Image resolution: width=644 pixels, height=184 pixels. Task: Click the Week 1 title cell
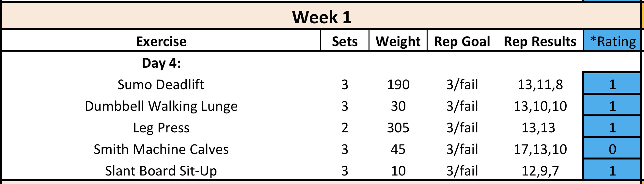click(322, 17)
